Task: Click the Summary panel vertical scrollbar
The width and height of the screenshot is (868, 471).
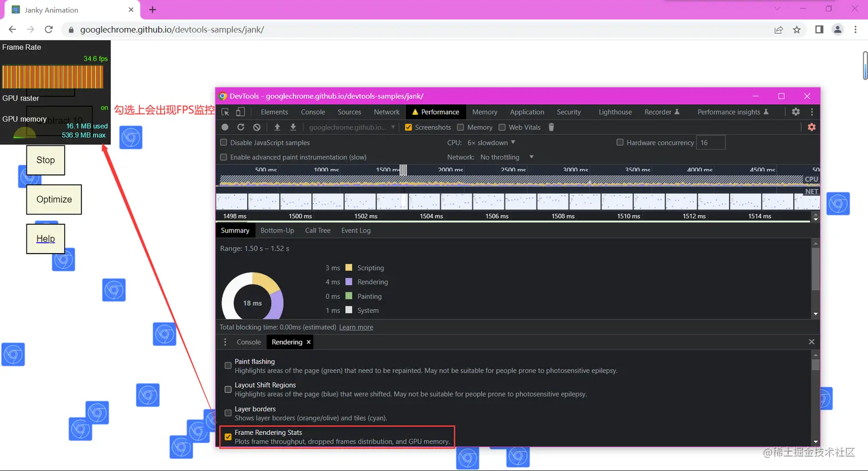Action: (816, 270)
